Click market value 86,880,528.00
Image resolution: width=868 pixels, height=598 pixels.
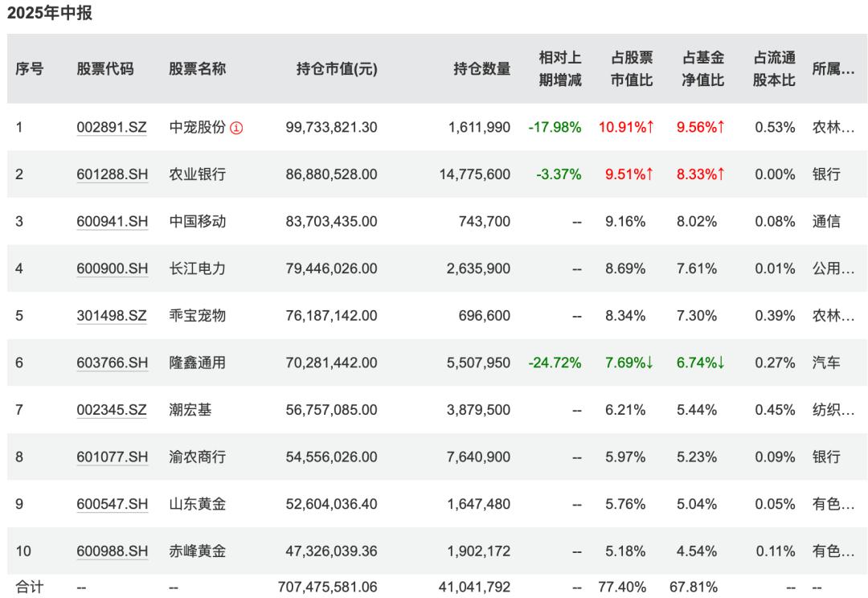332,174
